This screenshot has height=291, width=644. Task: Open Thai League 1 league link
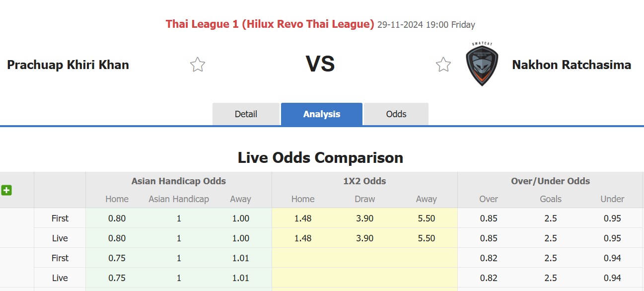(x=270, y=24)
